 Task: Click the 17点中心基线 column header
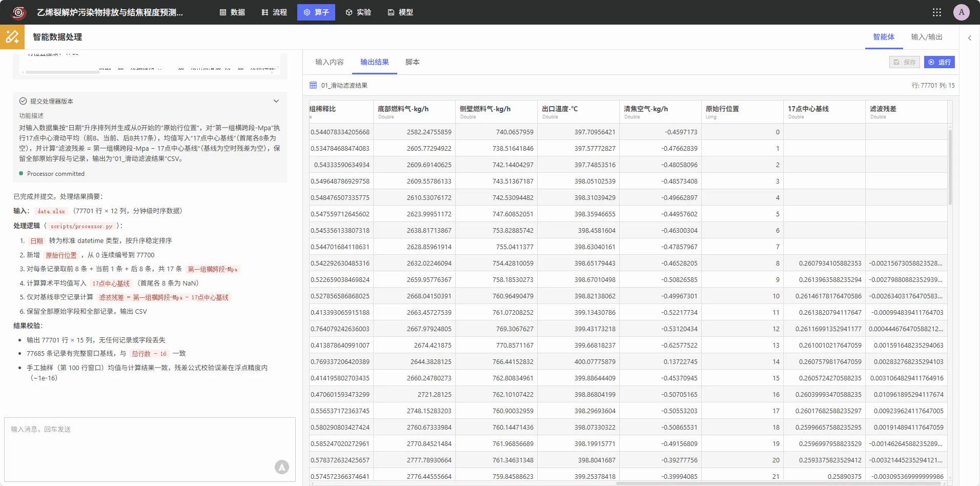824,112
